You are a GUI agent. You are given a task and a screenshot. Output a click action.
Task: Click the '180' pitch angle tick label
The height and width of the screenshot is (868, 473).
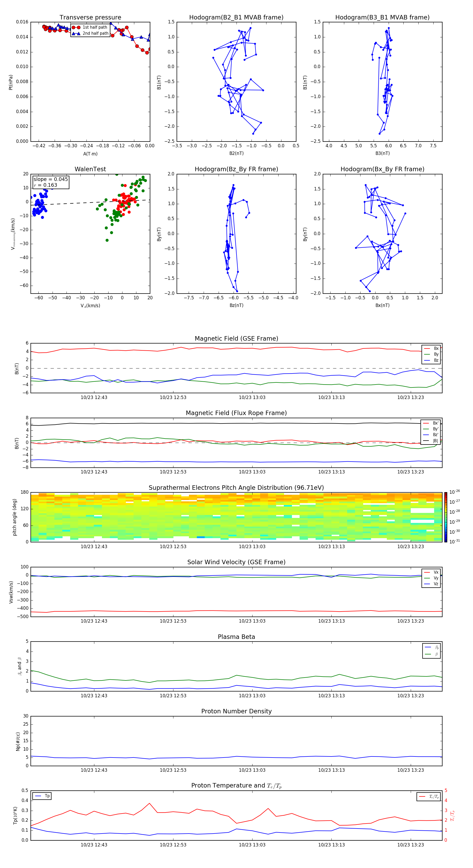25,492
